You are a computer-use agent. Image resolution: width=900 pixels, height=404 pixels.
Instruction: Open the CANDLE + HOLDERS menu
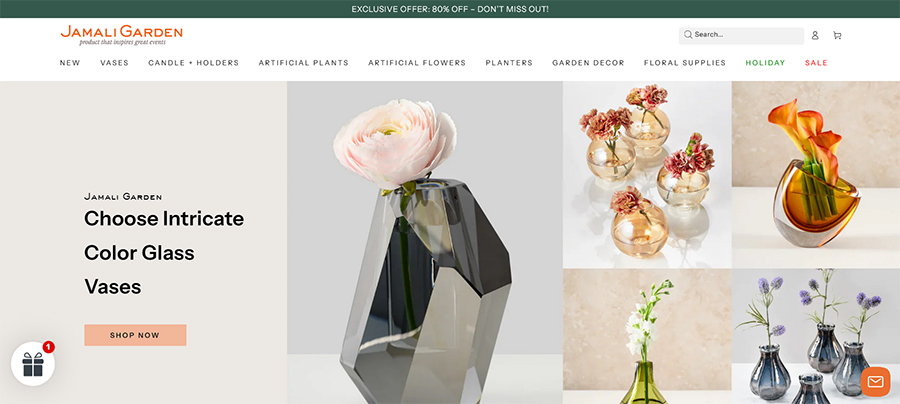tap(193, 63)
